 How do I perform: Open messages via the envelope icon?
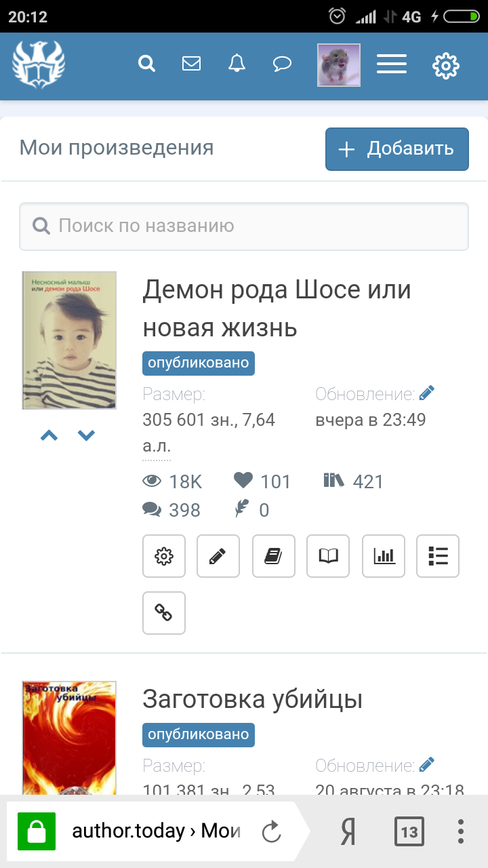192,64
